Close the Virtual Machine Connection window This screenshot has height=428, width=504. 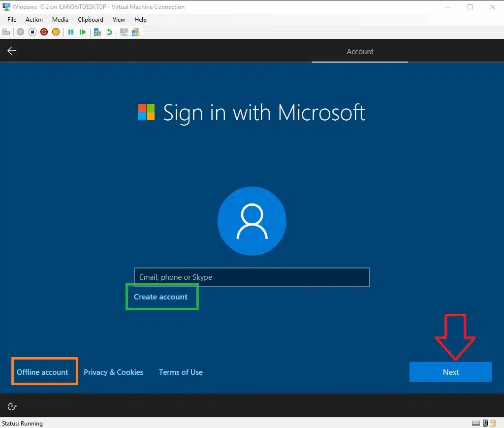(492, 7)
